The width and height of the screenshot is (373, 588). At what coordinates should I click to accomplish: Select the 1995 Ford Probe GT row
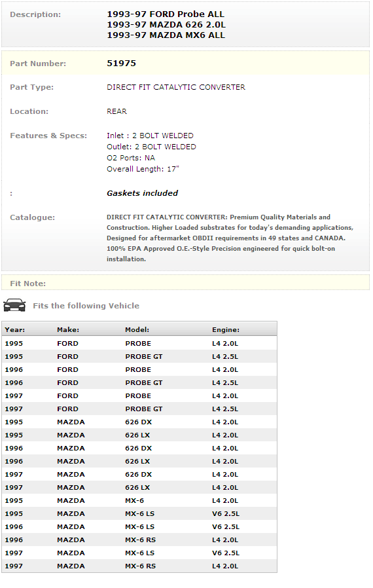click(139, 357)
